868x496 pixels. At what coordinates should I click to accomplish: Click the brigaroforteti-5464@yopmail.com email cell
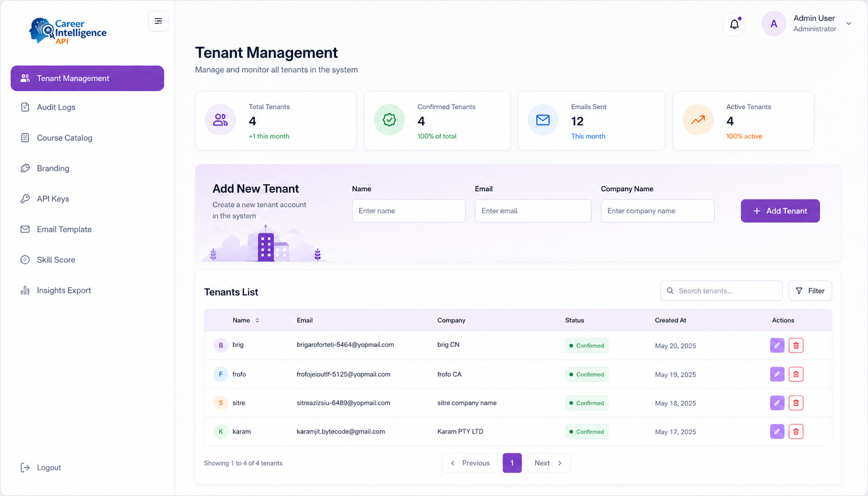345,345
